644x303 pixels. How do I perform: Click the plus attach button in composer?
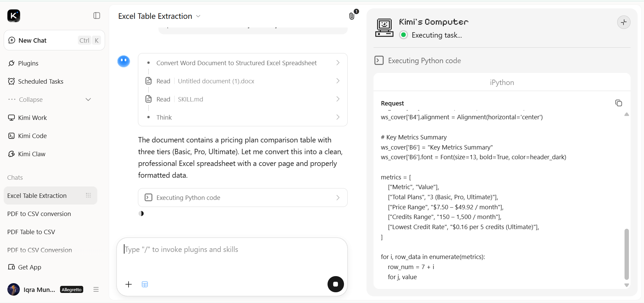pyautogui.click(x=129, y=285)
